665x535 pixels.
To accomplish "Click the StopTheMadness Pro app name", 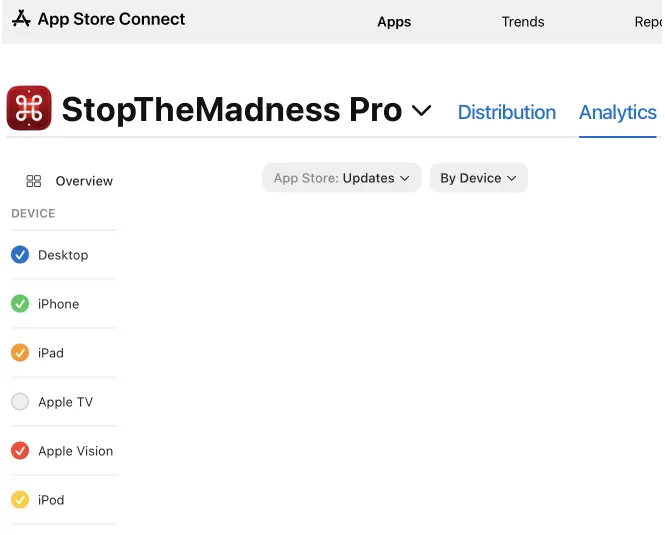I will click(x=231, y=110).
